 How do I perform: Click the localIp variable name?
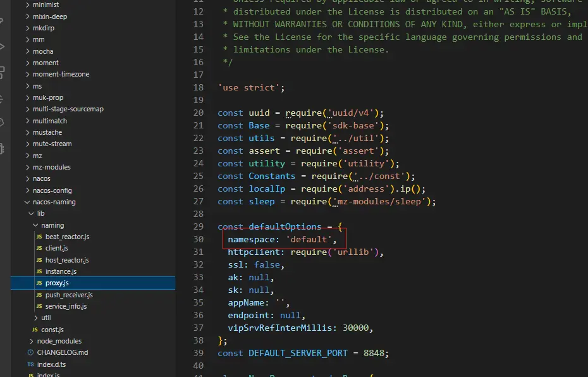(x=267, y=188)
